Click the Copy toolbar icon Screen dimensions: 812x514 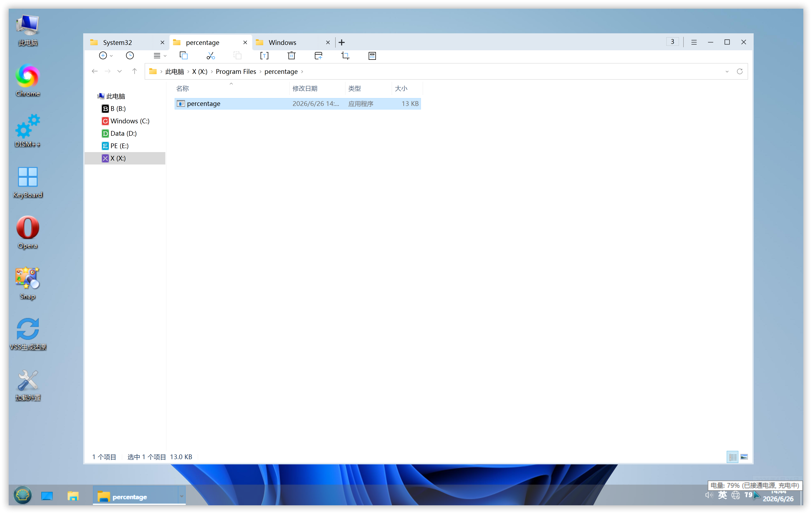point(184,56)
